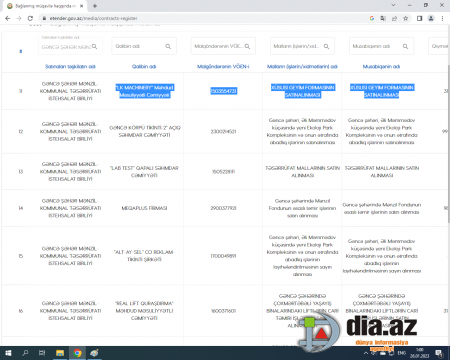Image resolution: width=450 pixels, height=360 pixels.
Task: Bookmark this page with the star icon
Action: tap(406, 18)
